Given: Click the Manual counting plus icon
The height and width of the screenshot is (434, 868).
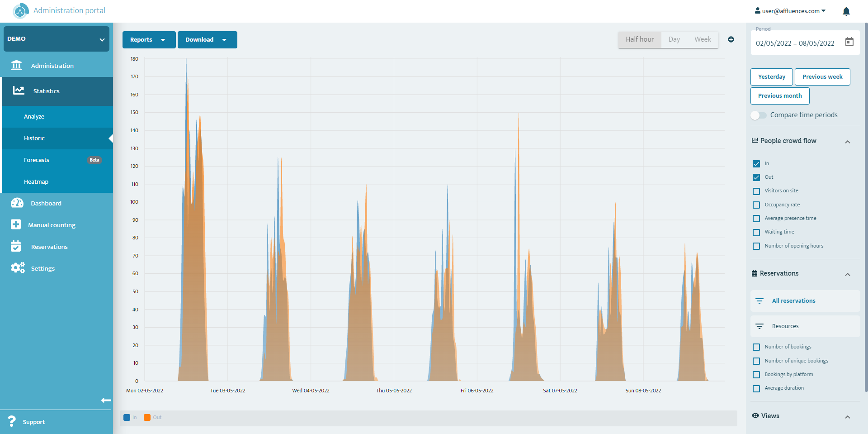Looking at the screenshot, I should pyautogui.click(x=16, y=224).
